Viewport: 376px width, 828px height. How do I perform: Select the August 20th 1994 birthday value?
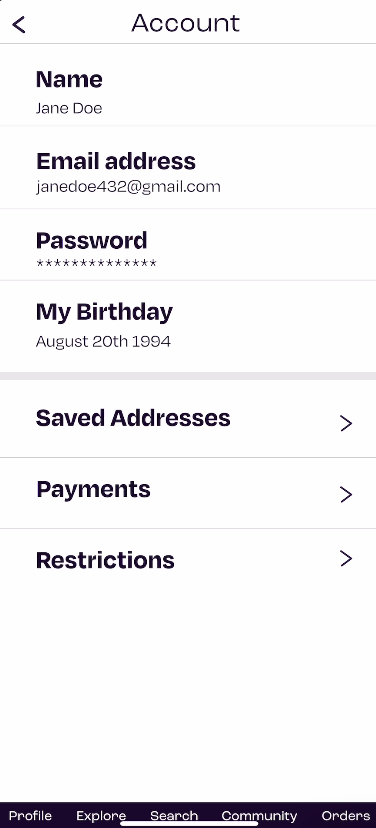(x=104, y=341)
